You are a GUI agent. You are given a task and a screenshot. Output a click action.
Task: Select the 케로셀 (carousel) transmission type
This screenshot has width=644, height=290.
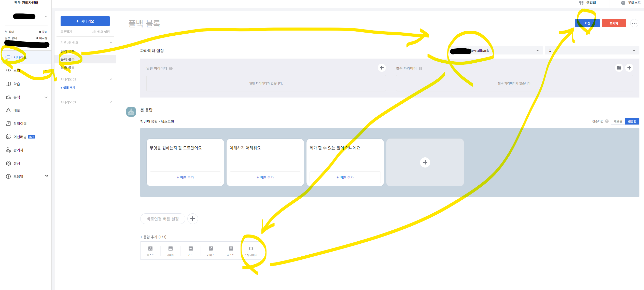[618, 121]
